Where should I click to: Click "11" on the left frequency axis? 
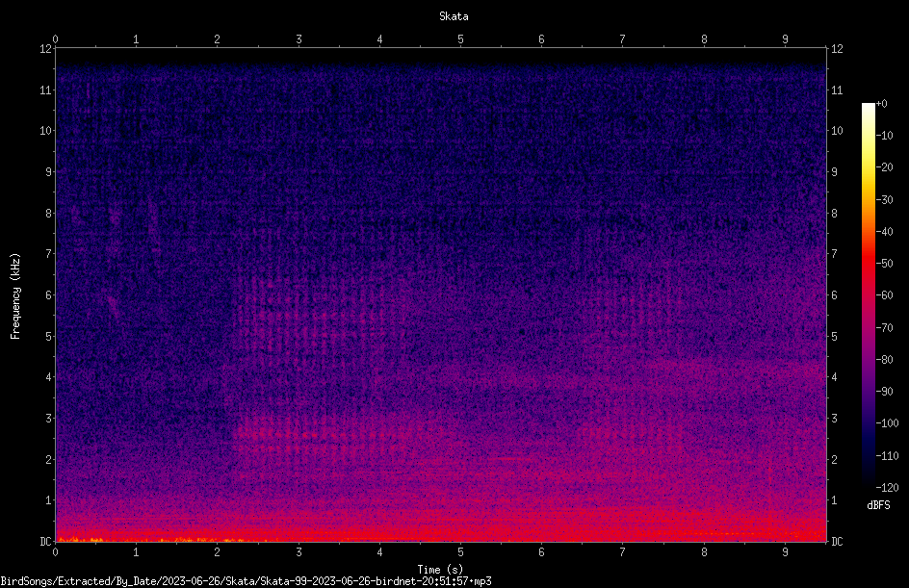[x=45, y=89]
